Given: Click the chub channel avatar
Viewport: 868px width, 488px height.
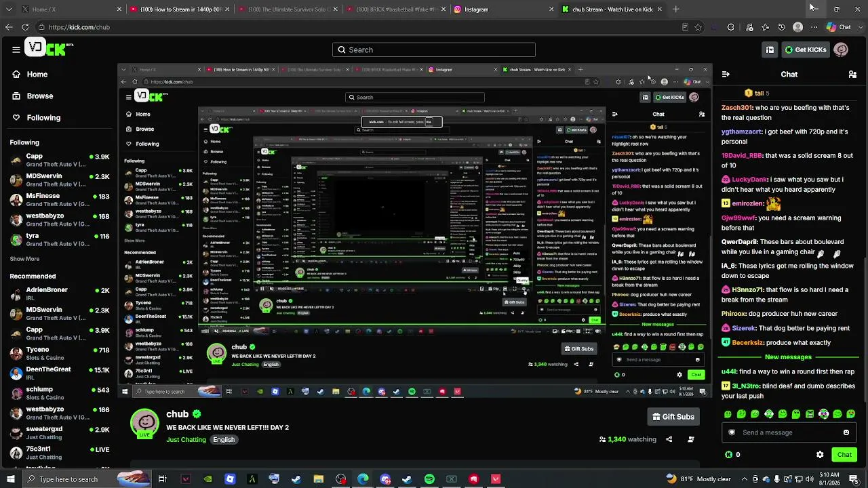Looking at the screenshot, I should [144, 423].
